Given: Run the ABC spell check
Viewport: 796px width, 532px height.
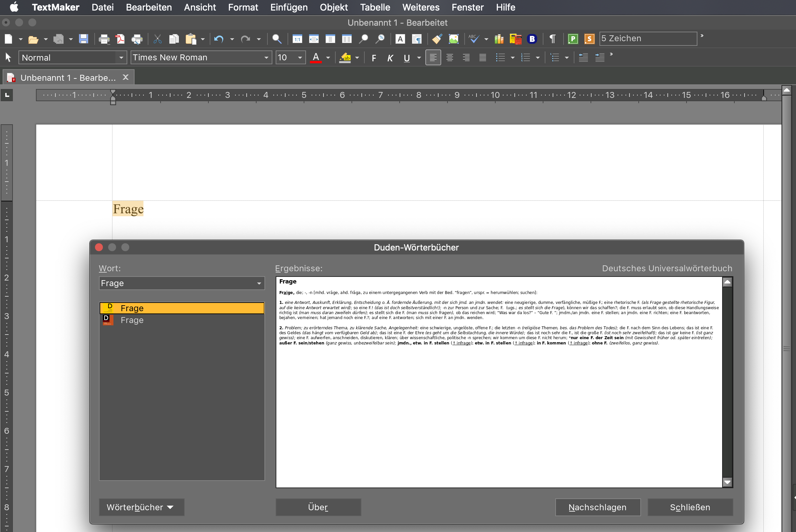Looking at the screenshot, I should pos(474,39).
